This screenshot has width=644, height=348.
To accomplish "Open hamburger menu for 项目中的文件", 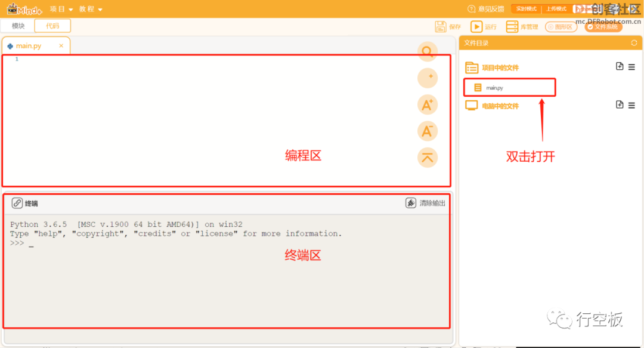I will (631, 67).
